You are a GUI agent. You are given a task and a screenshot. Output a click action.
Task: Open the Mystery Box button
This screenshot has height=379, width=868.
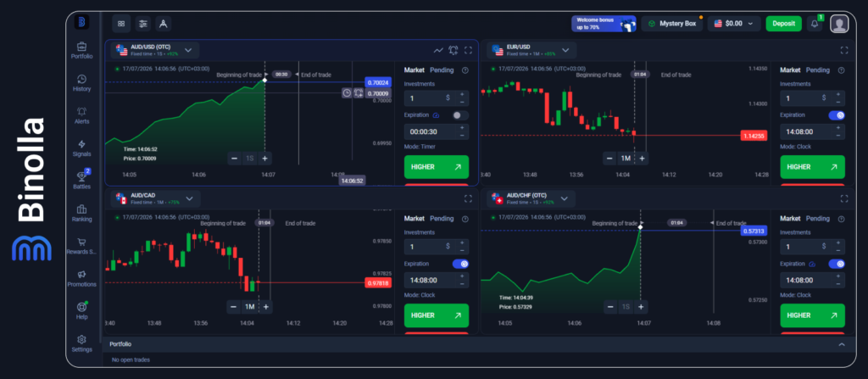point(672,23)
